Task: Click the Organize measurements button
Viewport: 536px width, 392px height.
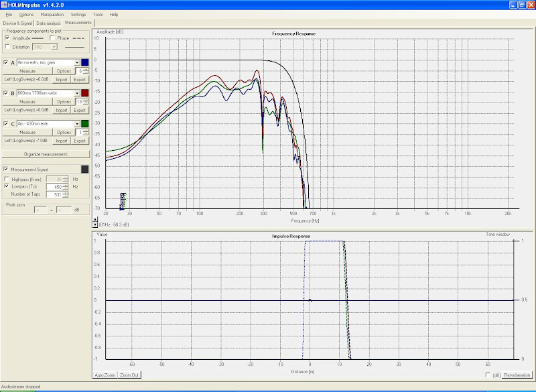Action: pos(46,154)
